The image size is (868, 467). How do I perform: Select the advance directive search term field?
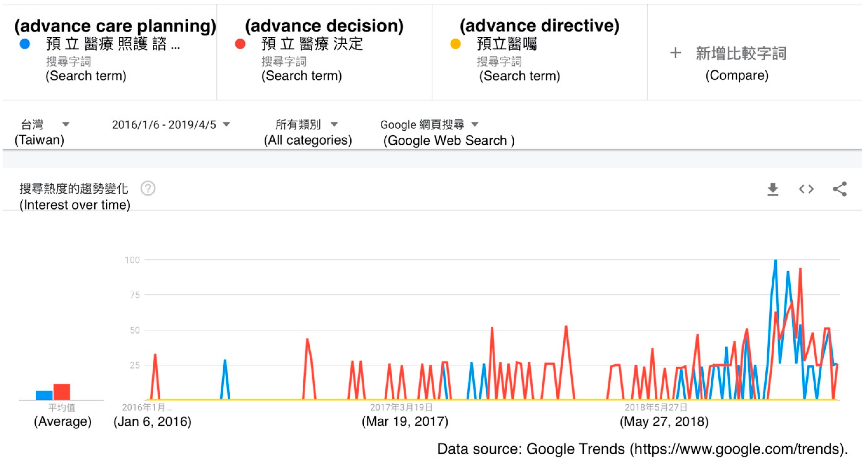[x=506, y=44]
